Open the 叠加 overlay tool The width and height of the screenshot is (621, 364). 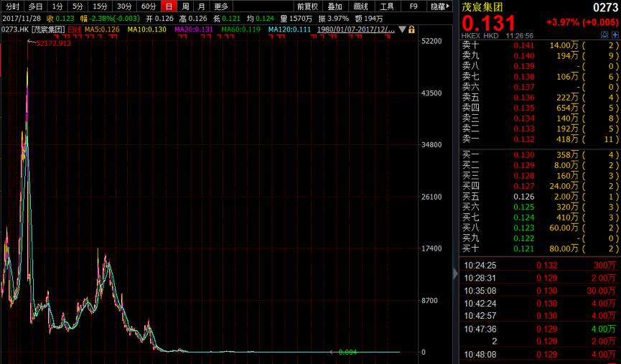[335, 6]
